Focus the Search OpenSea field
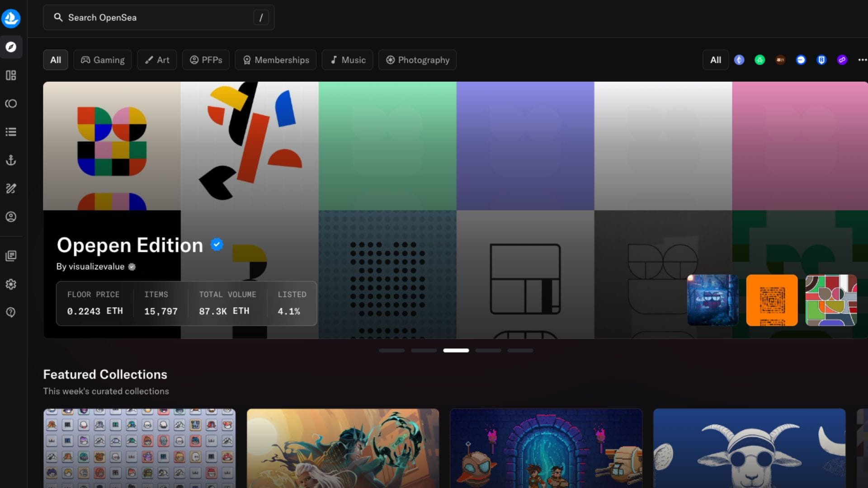 [158, 18]
